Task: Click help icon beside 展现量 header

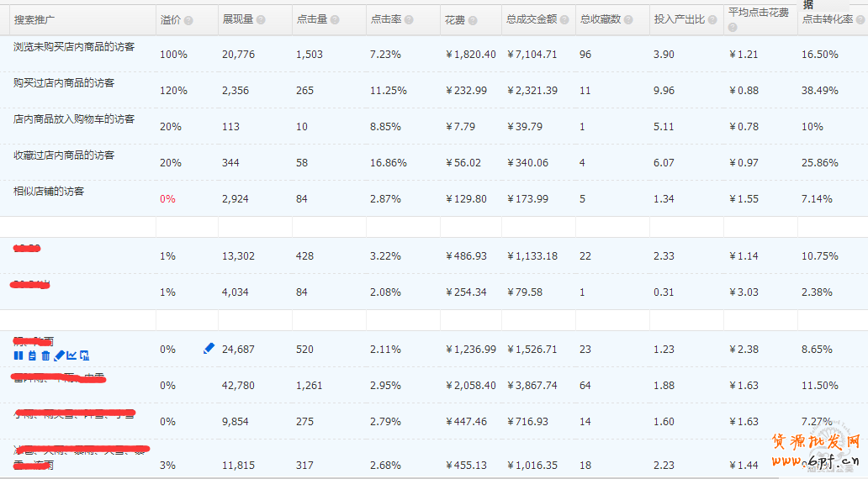Action: point(261,20)
